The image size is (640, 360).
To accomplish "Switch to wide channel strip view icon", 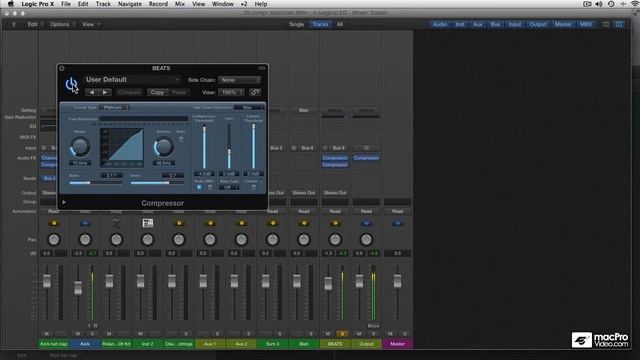I will pyautogui.click(x=619, y=24).
